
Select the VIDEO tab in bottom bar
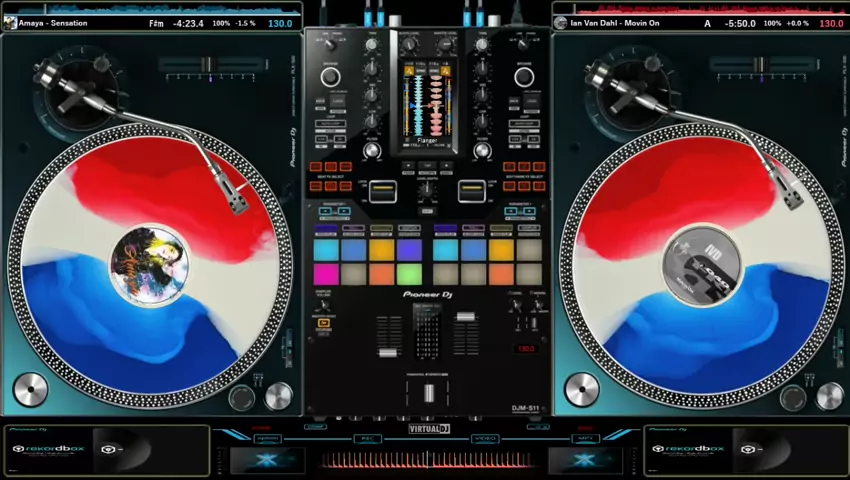[x=485, y=438]
